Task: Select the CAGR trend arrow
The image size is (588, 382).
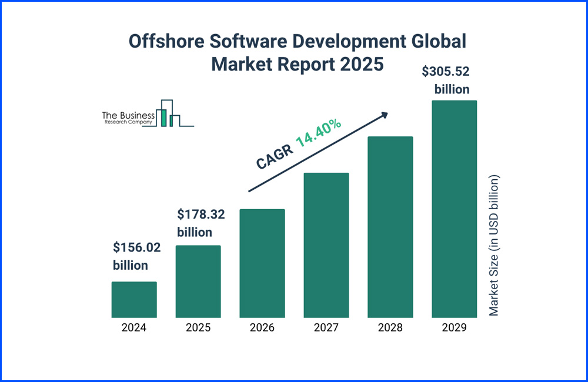Action: click(318, 154)
